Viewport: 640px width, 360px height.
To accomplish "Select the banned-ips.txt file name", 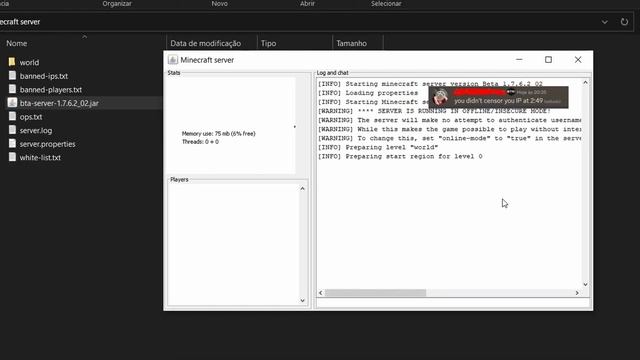I will 44,76.
